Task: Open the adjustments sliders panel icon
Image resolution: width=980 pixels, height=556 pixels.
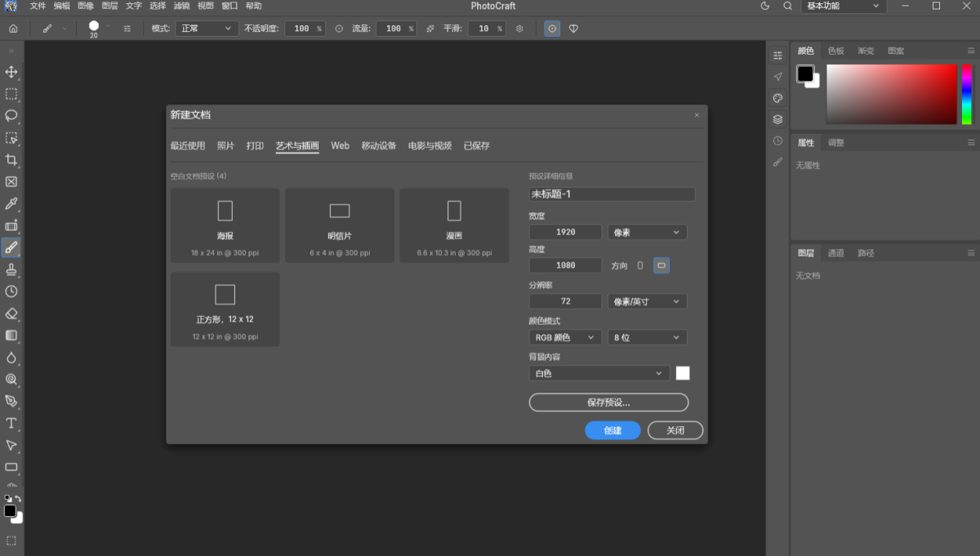Action: click(x=777, y=56)
